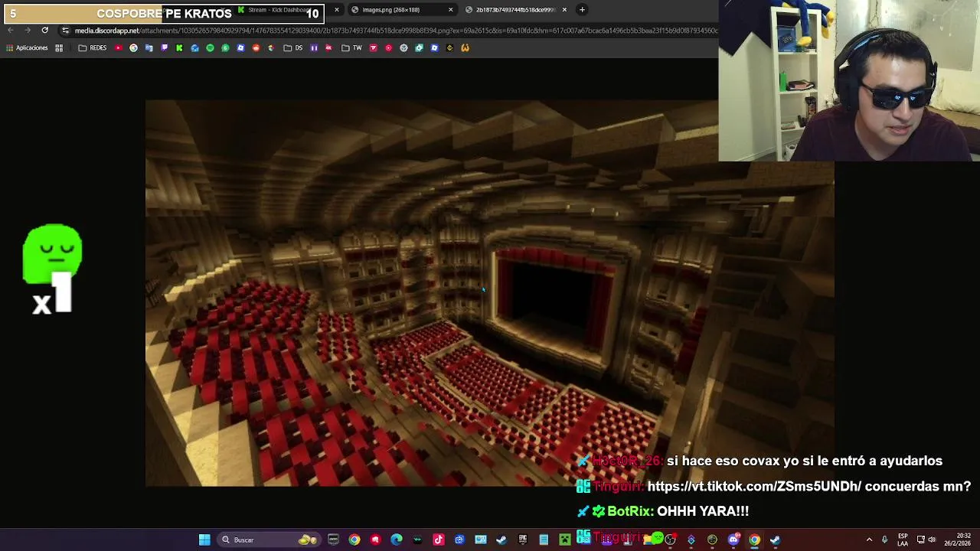The height and width of the screenshot is (551, 980).
Task: Go back in browser history
Action: [10, 31]
